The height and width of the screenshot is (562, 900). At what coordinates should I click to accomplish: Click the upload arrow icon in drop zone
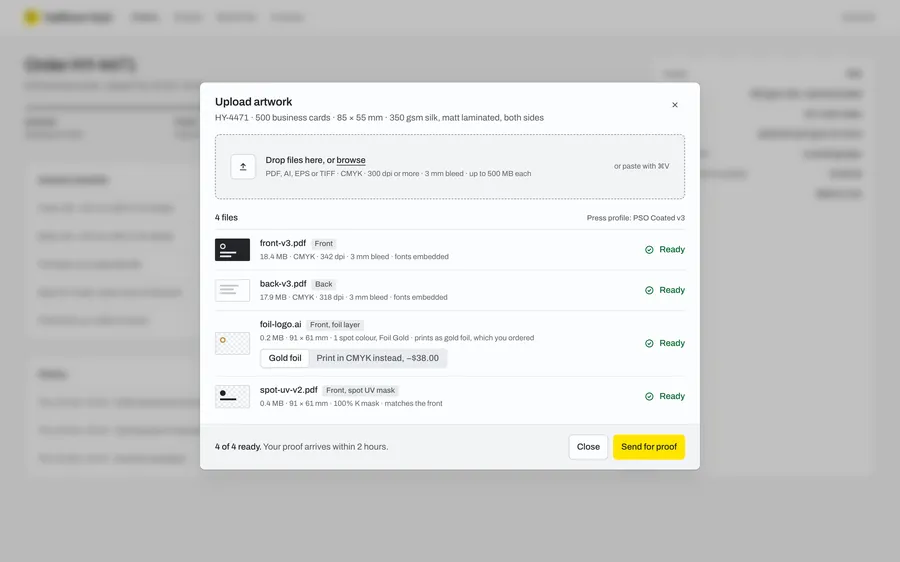coord(243,166)
